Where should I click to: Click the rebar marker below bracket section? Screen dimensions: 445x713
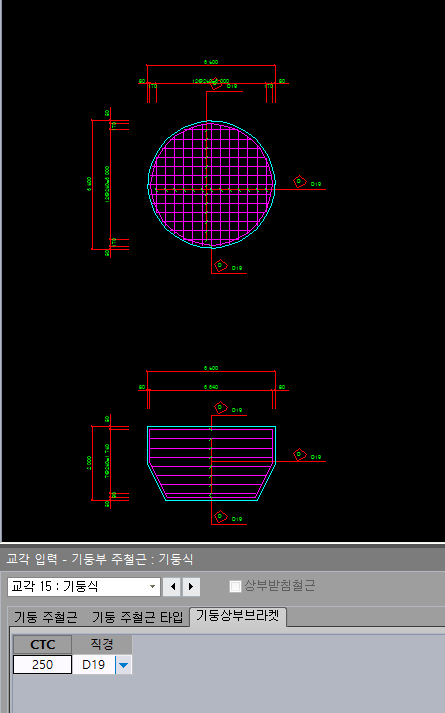click(220, 516)
